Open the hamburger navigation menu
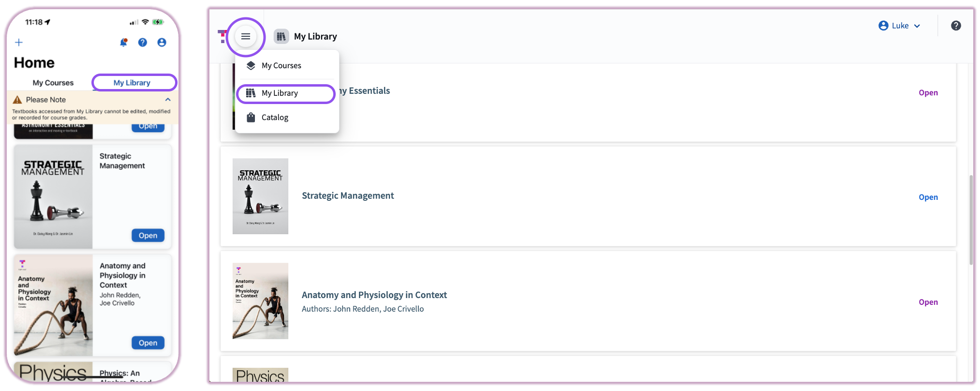Viewport: 980px width, 391px height. click(x=246, y=36)
